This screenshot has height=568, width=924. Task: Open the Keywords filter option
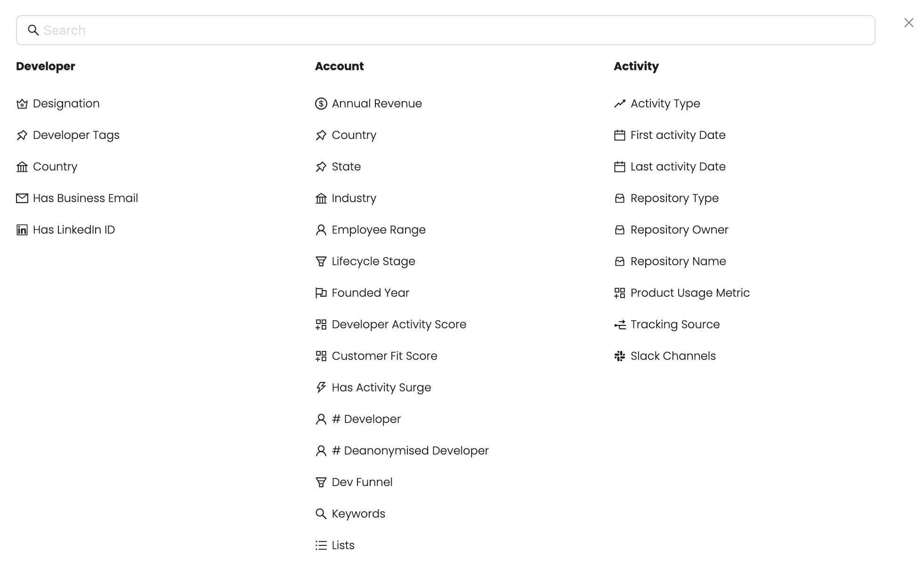point(358,514)
